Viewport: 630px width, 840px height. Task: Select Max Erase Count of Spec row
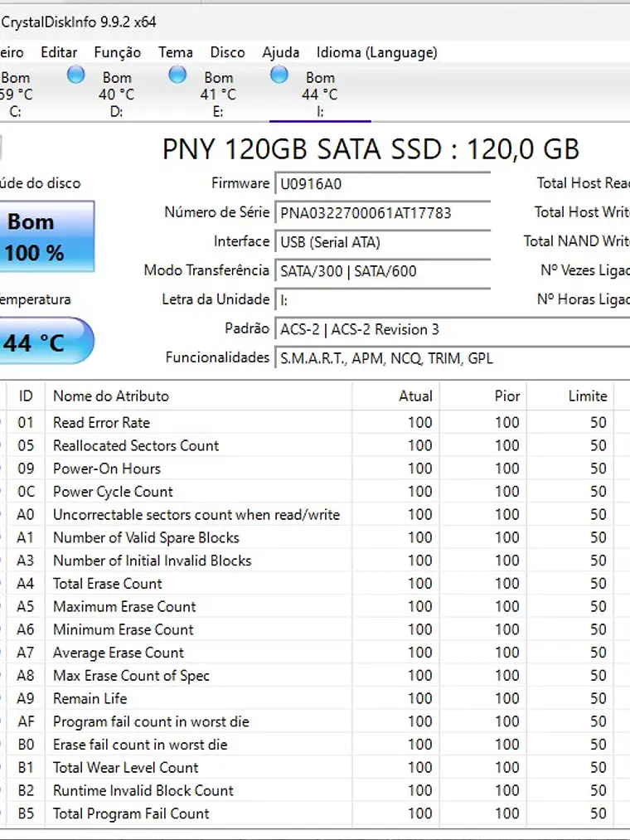coord(315,676)
